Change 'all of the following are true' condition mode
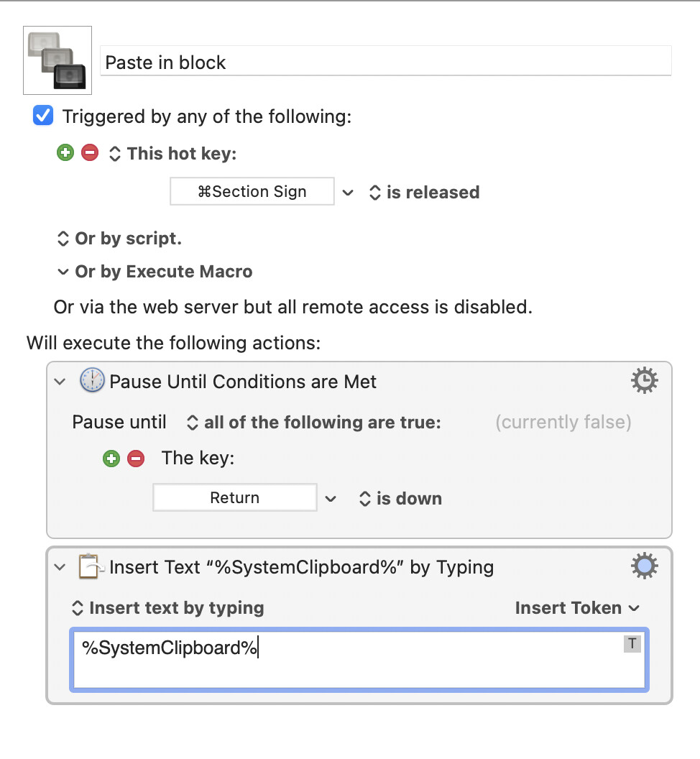 (314, 423)
